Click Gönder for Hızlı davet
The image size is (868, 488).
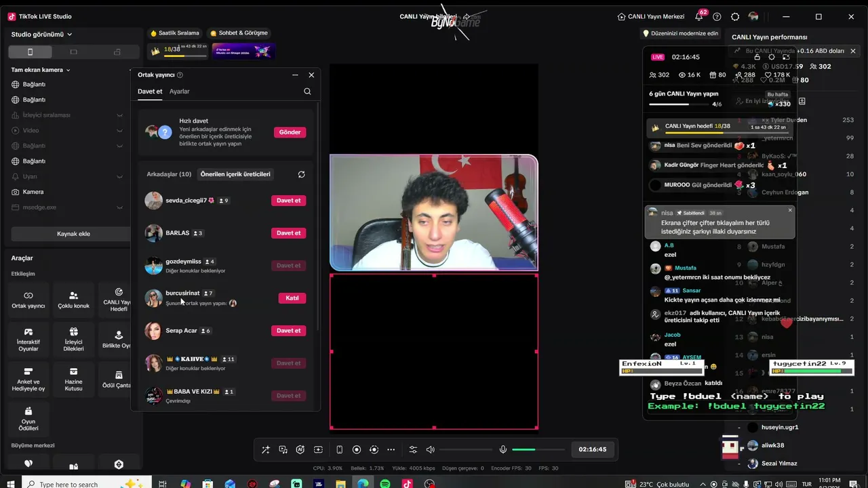coord(290,132)
